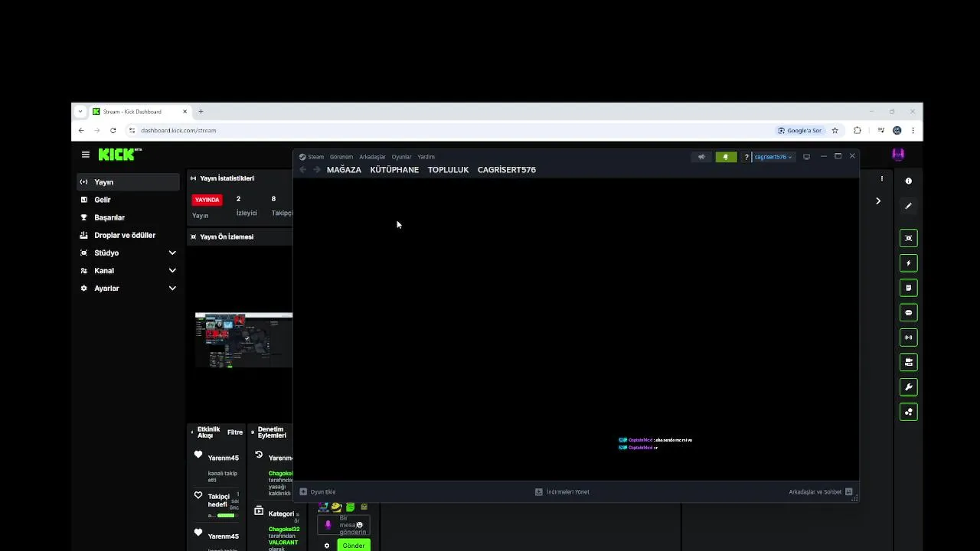Image resolution: width=980 pixels, height=551 pixels.
Task: Click the three-dot options icon in Kick
Action: [x=882, y=179]
